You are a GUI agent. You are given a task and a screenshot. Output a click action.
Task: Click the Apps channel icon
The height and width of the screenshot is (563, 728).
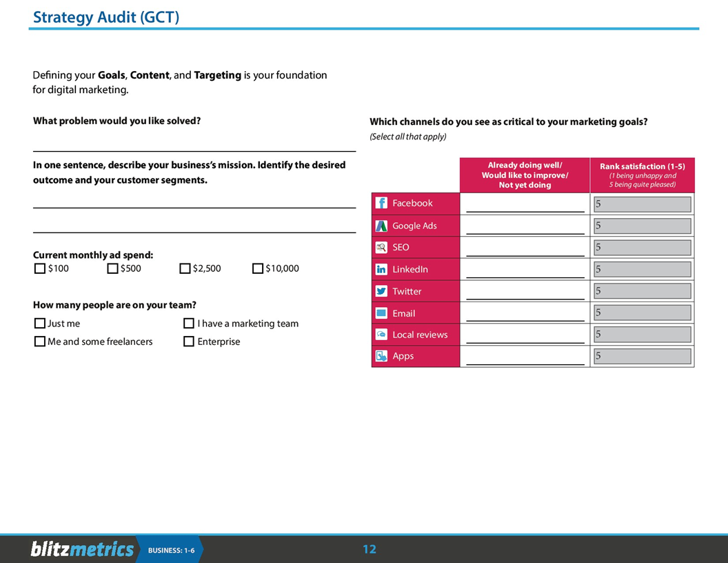tap(381, 356)
